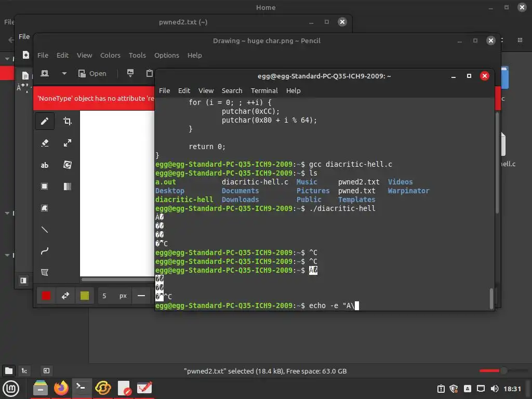Open the terminal's Help menu

point(293,90)
